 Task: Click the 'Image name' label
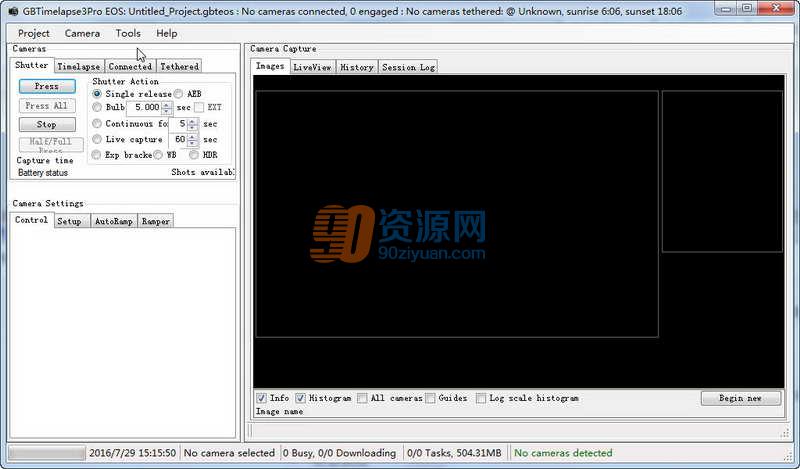(x=280, y=411)
